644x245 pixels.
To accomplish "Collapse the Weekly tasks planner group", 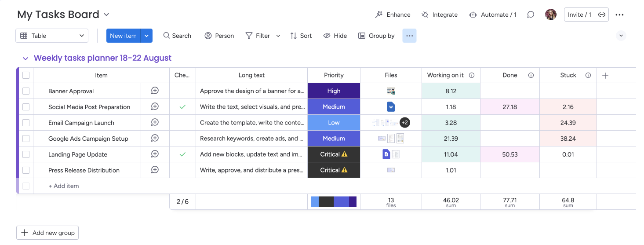I will (25, 59).
